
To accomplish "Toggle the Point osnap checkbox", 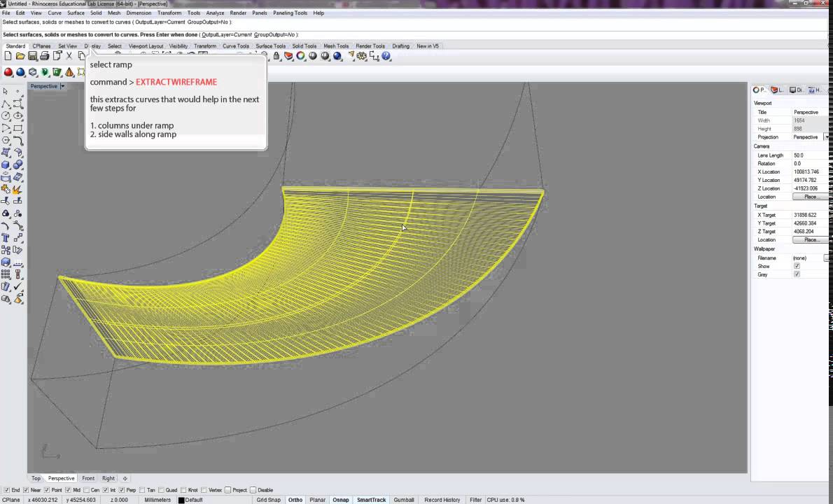I will click(47, 490).
